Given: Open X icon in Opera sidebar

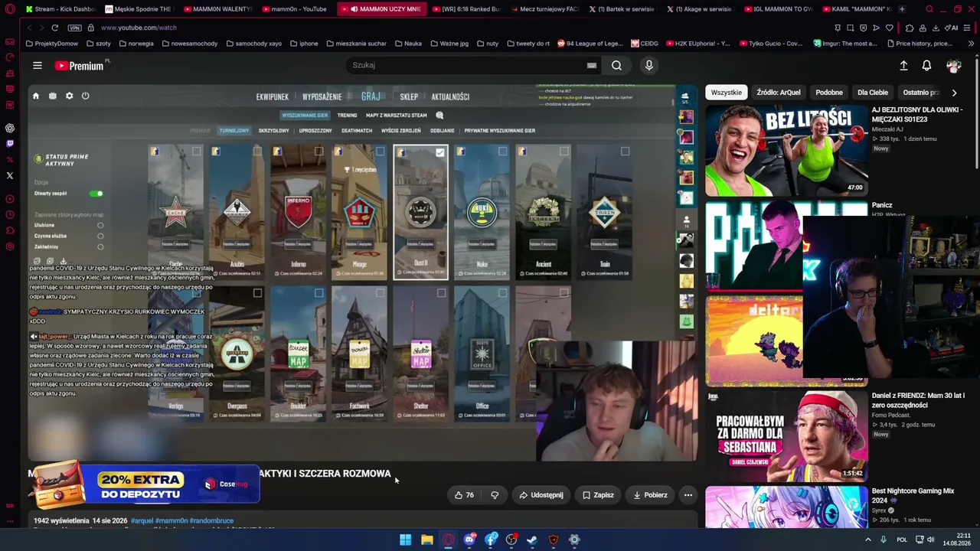Looking at the screenshot, I should coord(10,175).
